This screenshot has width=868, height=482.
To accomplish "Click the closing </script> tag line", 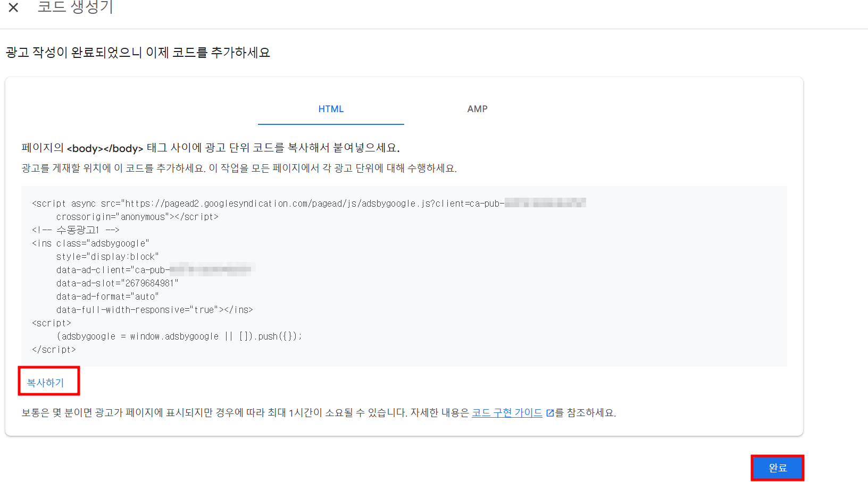I will point(54,350).
